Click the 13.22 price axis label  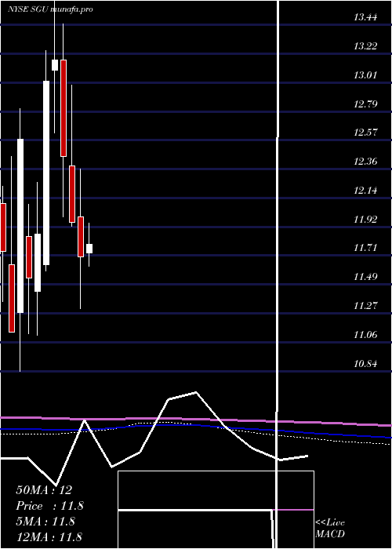(x=365, y=46)
